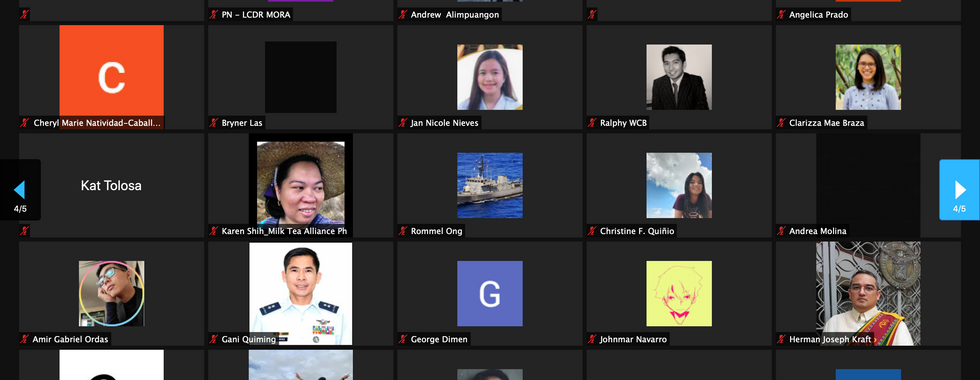Select Johnmar Navarro's yellow anime avatar
Viewport: 980px width, 380px height.
679,294
